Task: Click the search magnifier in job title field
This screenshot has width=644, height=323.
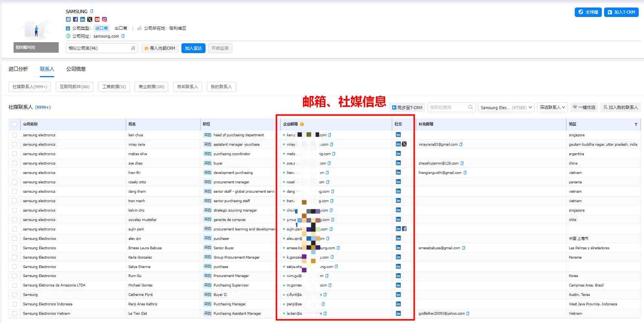Action: [470, 107]
